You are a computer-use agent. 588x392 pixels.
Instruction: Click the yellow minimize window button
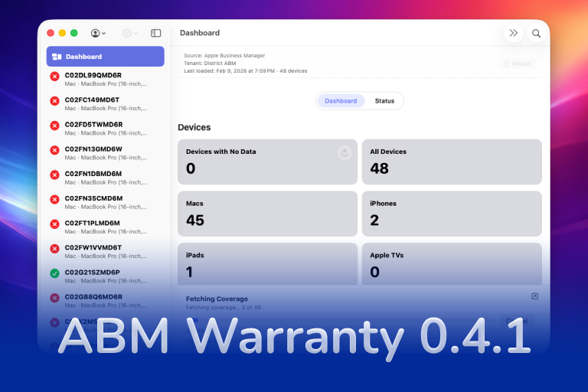click(62, 33)
